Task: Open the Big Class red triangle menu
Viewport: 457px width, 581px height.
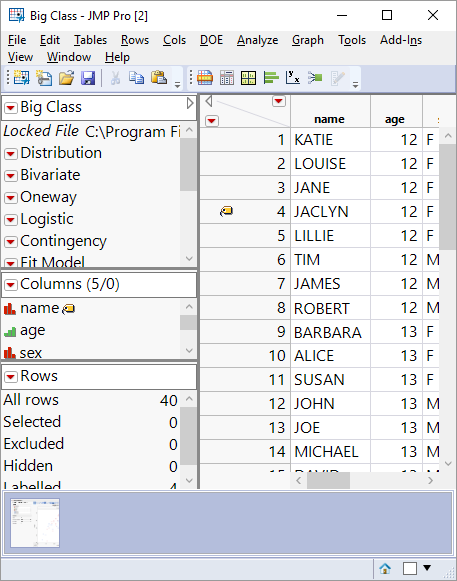Action: [11, 108]
